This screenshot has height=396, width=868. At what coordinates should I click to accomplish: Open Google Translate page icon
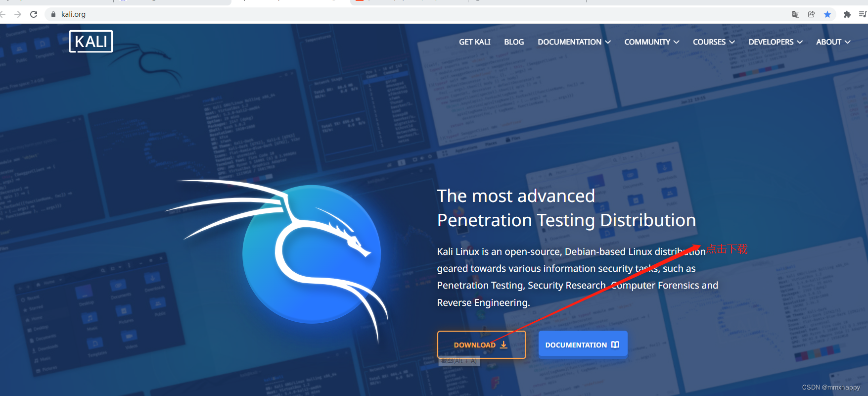click(x=796, y=14)
